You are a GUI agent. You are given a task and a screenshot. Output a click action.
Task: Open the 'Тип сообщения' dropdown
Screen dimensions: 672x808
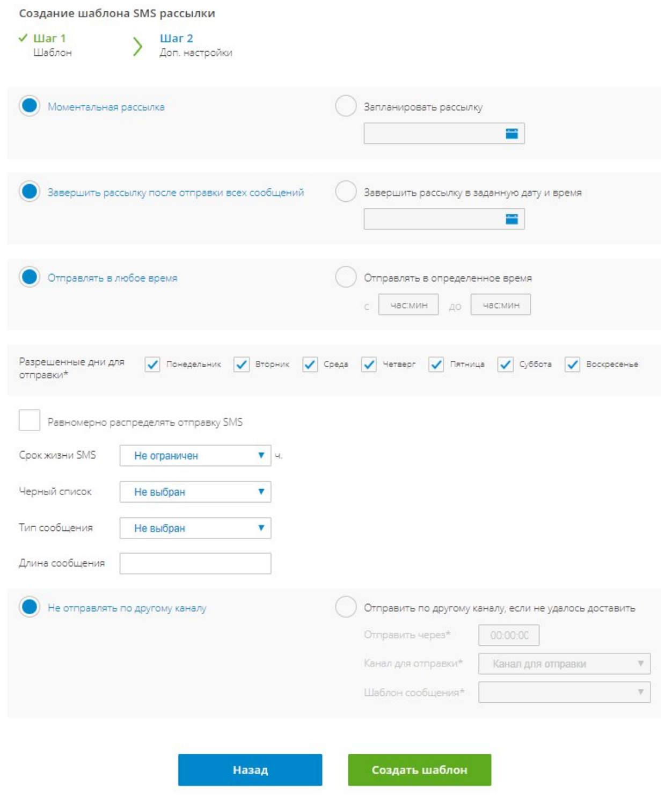click(x=195, y=528)
